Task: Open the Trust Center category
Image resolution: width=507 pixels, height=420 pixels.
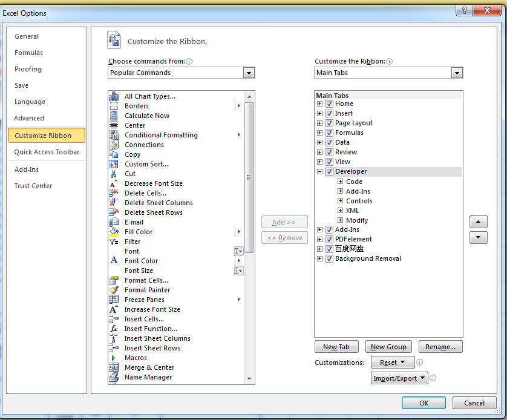Action: [x=33, y=186]
